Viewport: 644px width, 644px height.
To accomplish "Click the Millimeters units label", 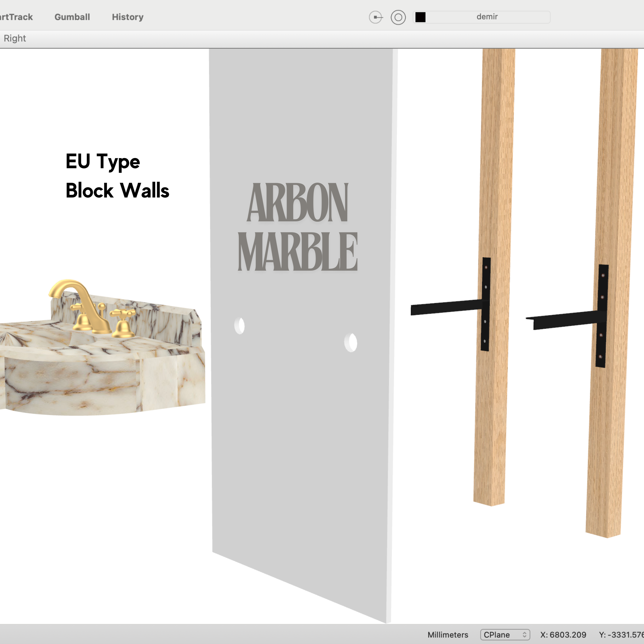I will [448, 635].
